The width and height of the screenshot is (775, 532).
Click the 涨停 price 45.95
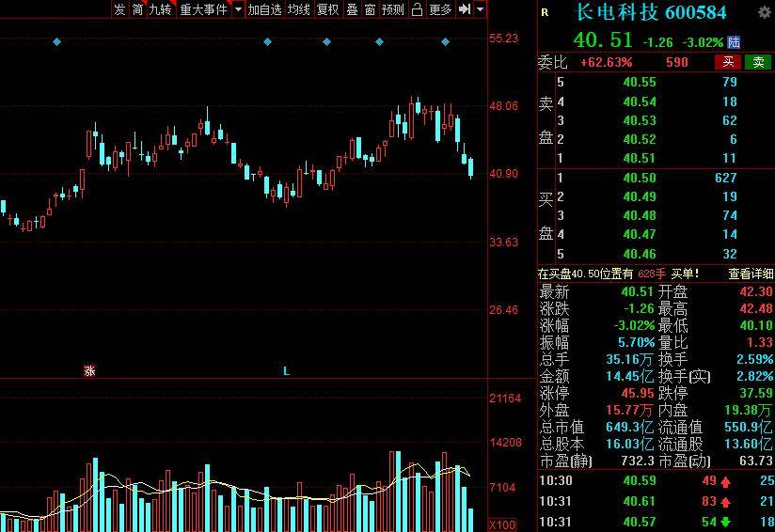[x=638, y=393]
